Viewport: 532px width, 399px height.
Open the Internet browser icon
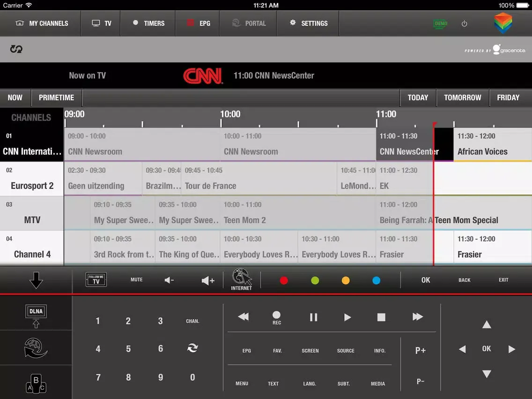coord(242,280)
